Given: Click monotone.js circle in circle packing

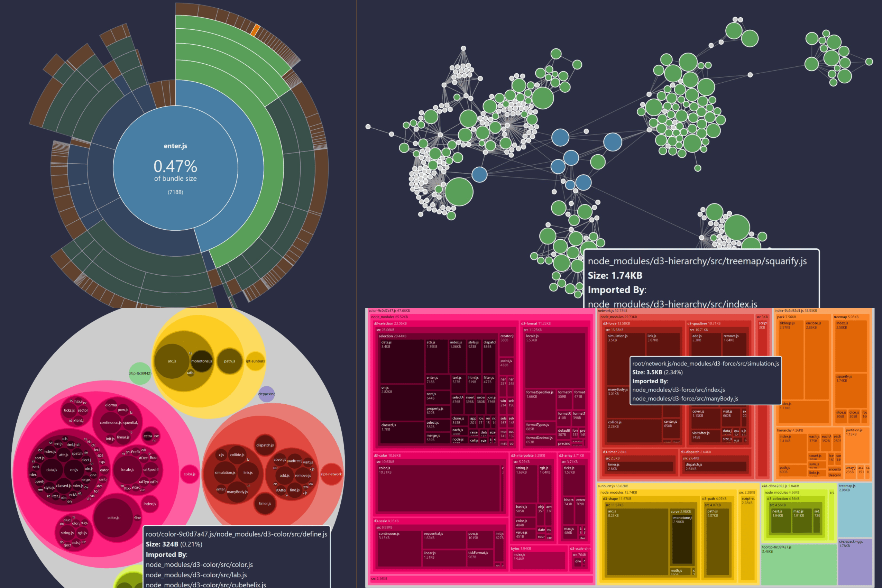Looking at the screenshot, I should [x=202, y=361].
